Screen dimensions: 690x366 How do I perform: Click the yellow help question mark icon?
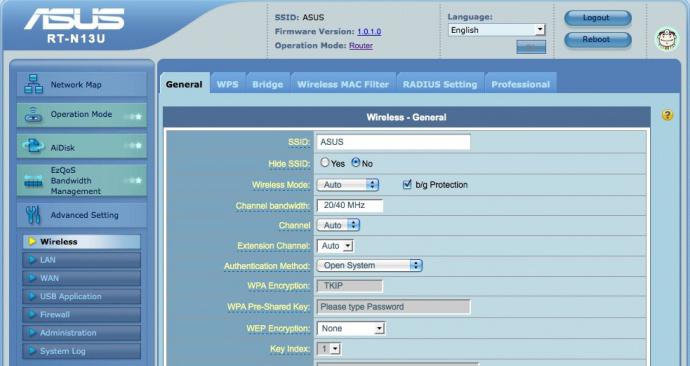[x=667, y=115]
